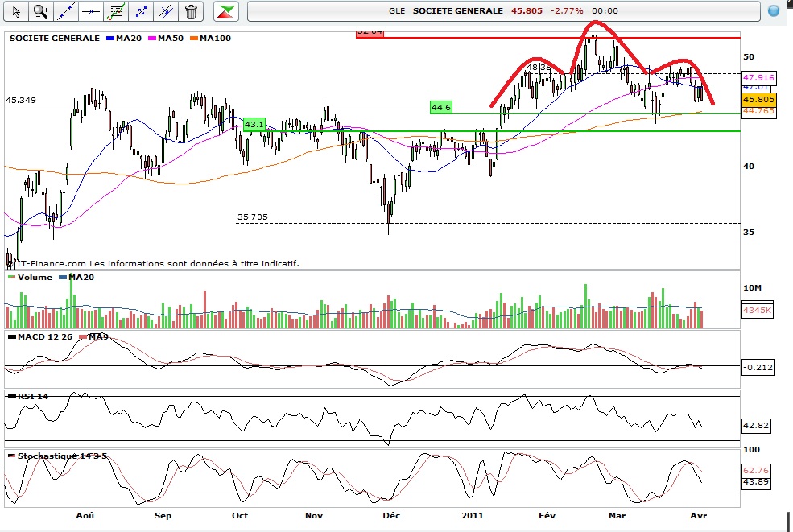Click the Mar month on time axis
This screenshot has height=532, width=793.
click(617, 515)
